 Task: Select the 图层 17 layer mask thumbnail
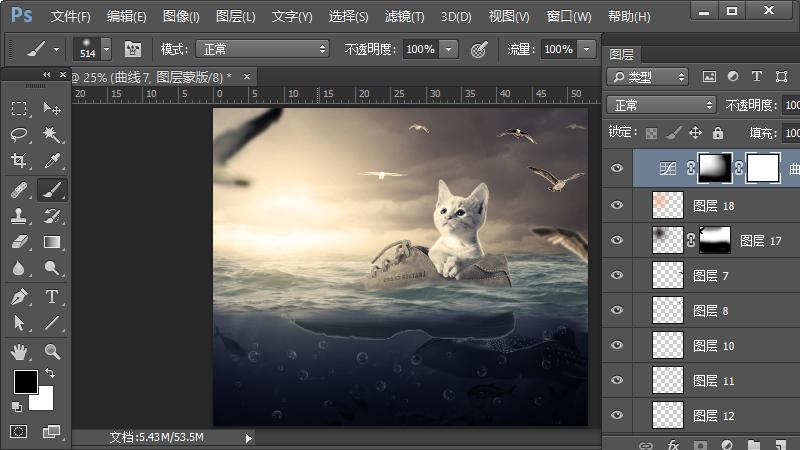click(715, 240)
